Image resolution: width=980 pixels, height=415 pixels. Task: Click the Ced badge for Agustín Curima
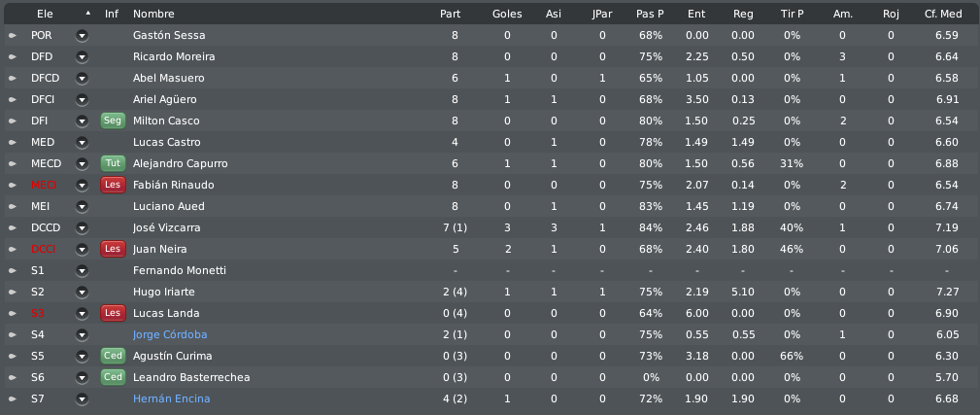(113, 357)
